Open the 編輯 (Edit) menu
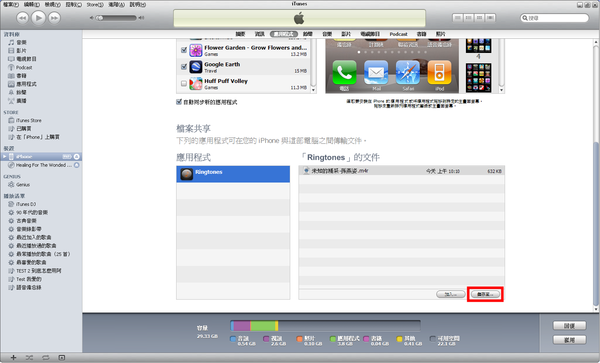Screen dimensions: 600x363 pyautogui.click(x=31, y=5)
